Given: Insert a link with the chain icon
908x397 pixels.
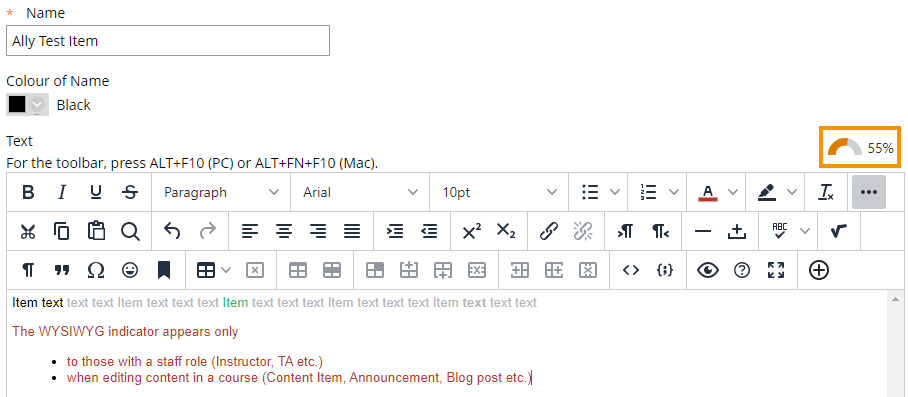Looking at the screenshot, I should click(x=548, y=231).
